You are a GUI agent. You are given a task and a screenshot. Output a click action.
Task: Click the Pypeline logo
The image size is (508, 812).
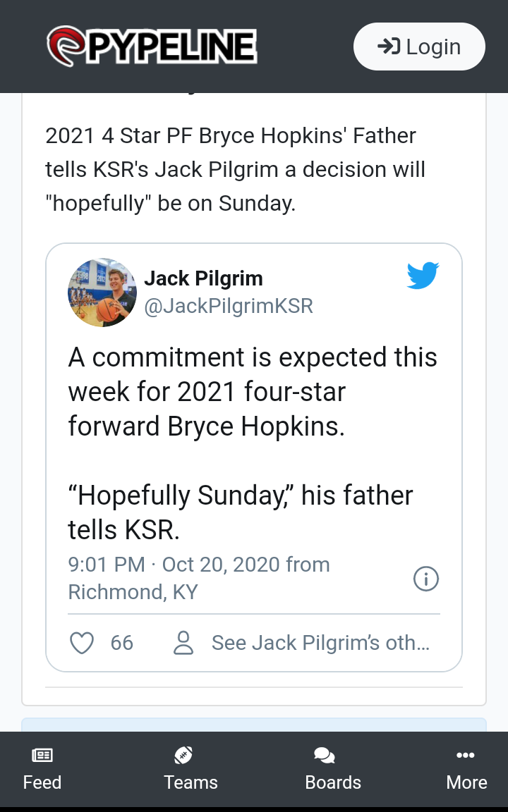coord(152,47)
